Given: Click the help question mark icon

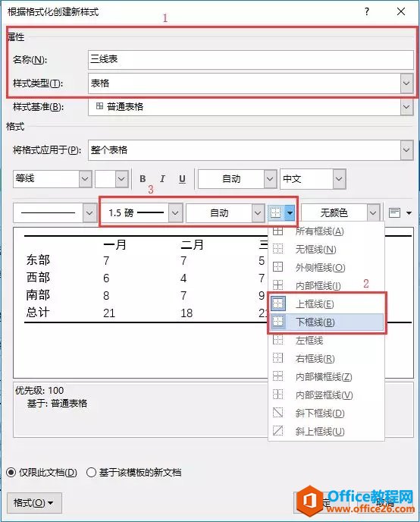Looking at the screenshot, I should [367, 11].
